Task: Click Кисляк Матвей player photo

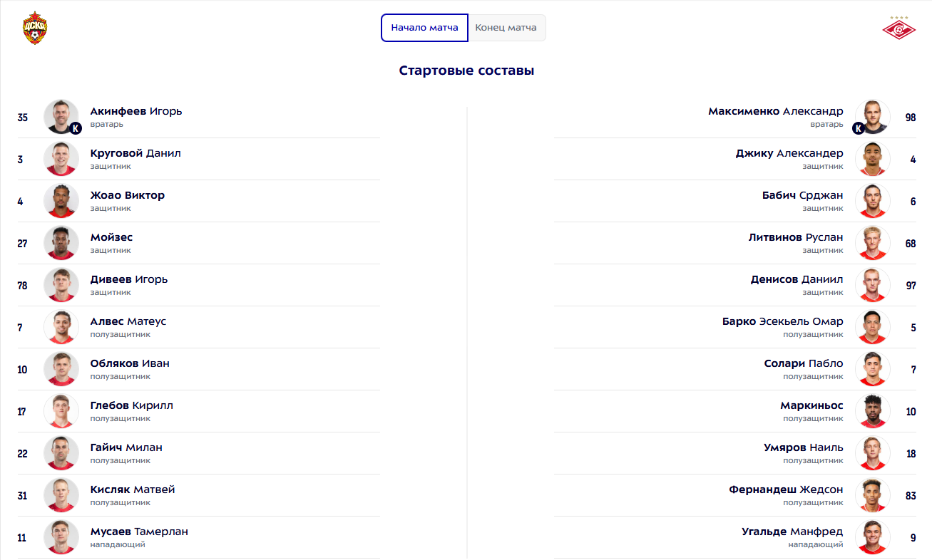Action: pyautogui.click(x=61, y=495)
